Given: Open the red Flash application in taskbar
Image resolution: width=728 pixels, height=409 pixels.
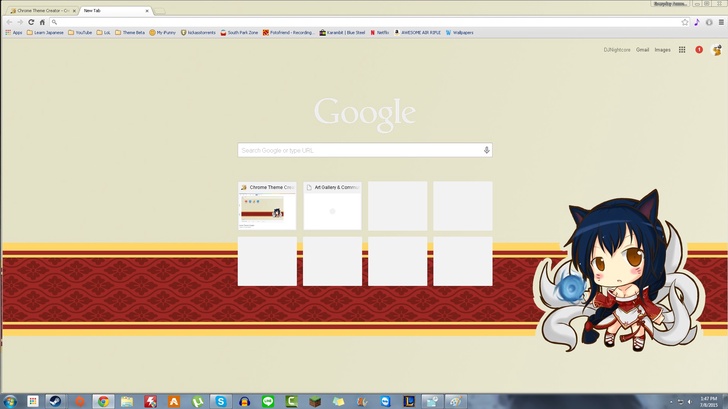Looking at the screenshot, I should click(x=150, y=401).
